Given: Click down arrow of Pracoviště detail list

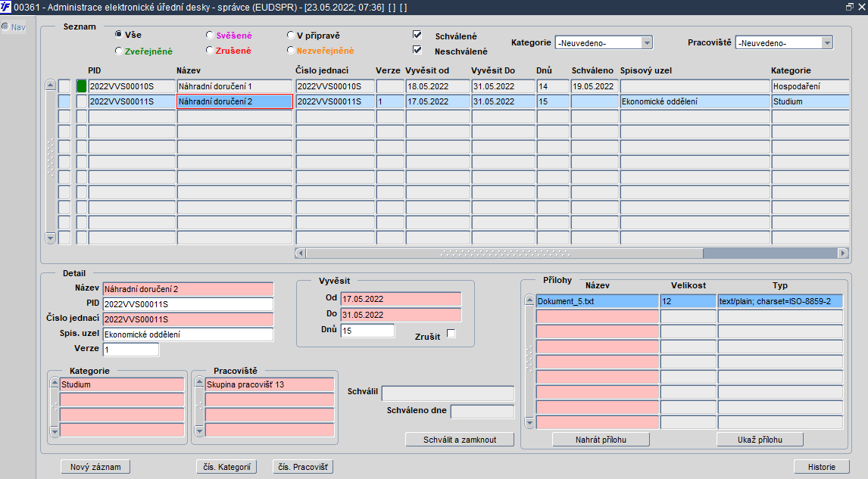Looking at the screenshot, I should pos(199,431).
